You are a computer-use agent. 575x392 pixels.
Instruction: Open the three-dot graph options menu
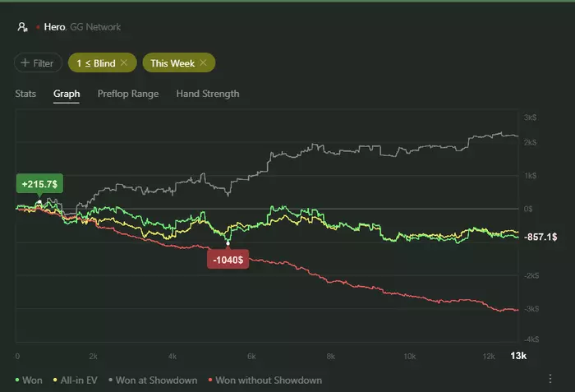550,379
